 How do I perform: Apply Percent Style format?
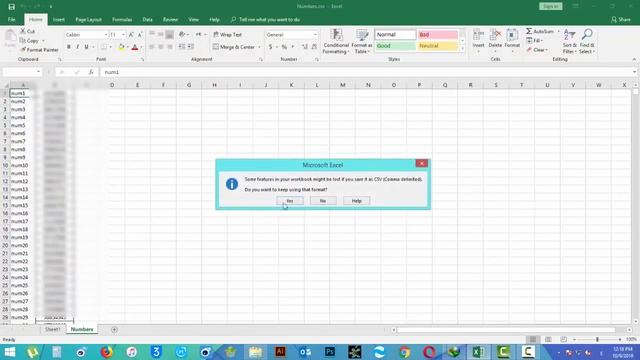coord(284,47)
